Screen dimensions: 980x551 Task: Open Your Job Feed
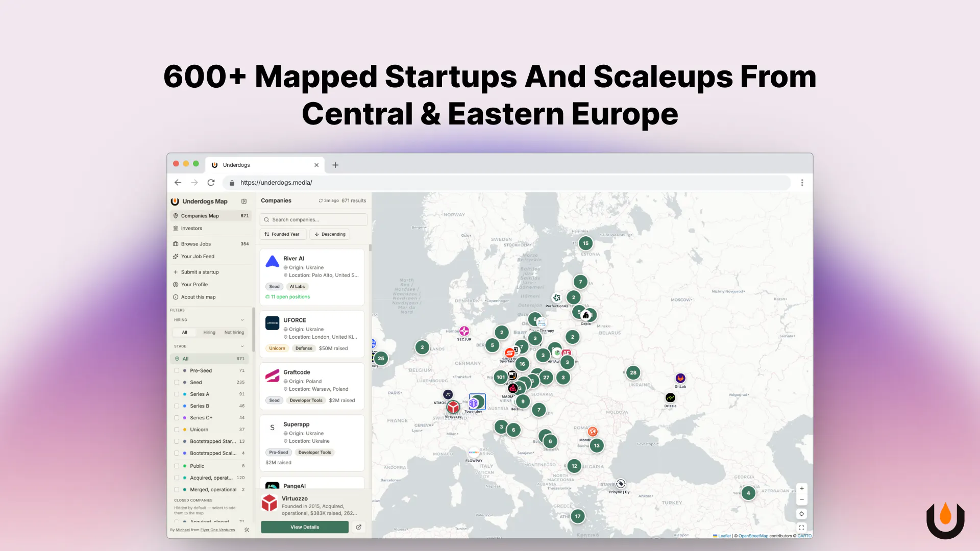(210, 257)
